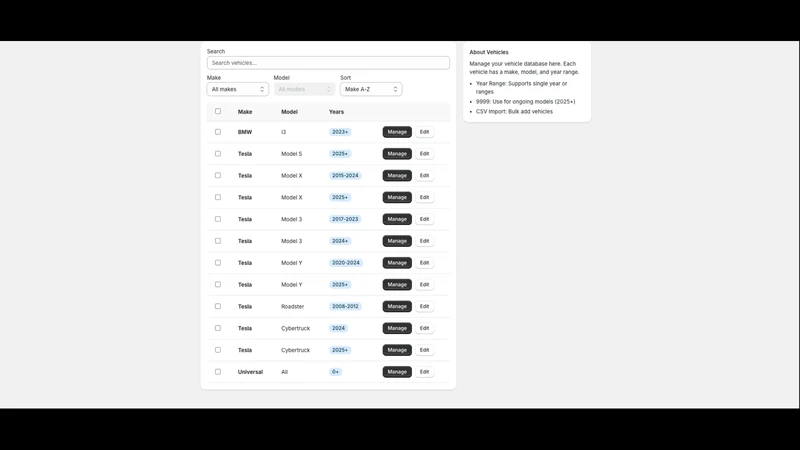Click the 2017-2023 year badge
This screenshot has height=450, width=800.
345,219
